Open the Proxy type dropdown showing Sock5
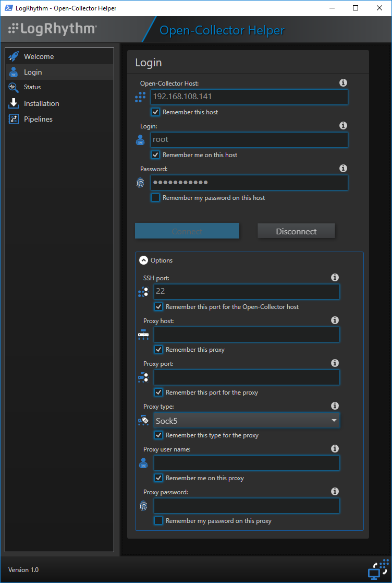The height and width of the screenshot is (583, 392). (x=247, y=421)
